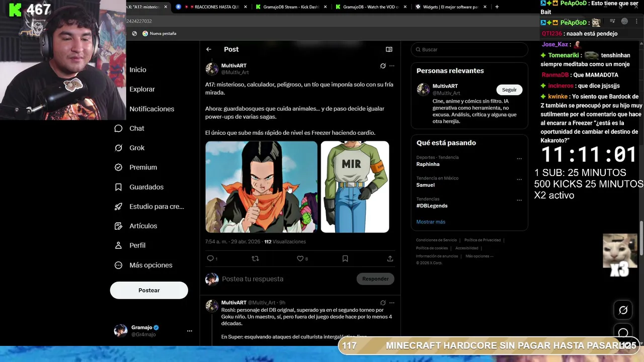Click the Responder button
Screen dimensions: 644x362
(x=375, y=279)
